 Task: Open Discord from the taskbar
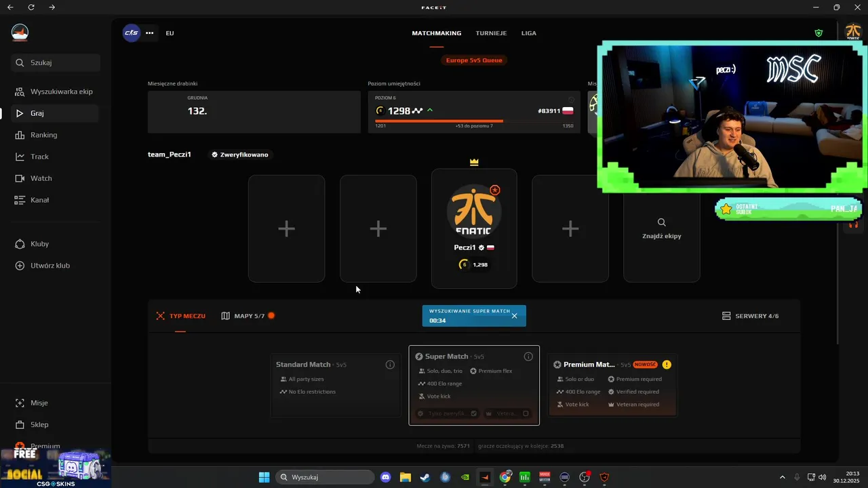click(386, 477)
